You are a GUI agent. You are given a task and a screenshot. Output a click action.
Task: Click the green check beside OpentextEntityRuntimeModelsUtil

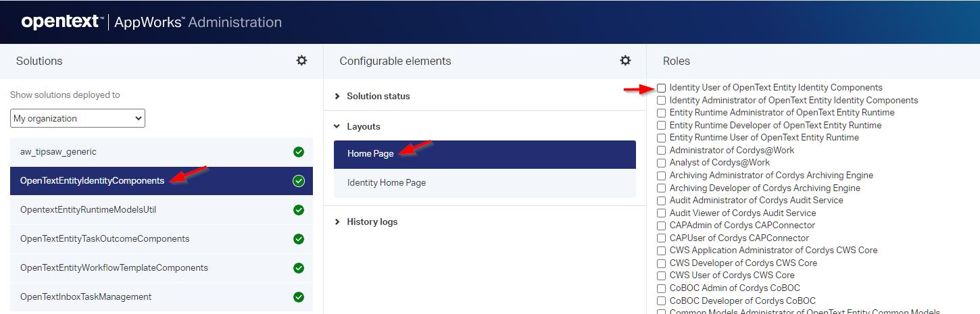299,210
